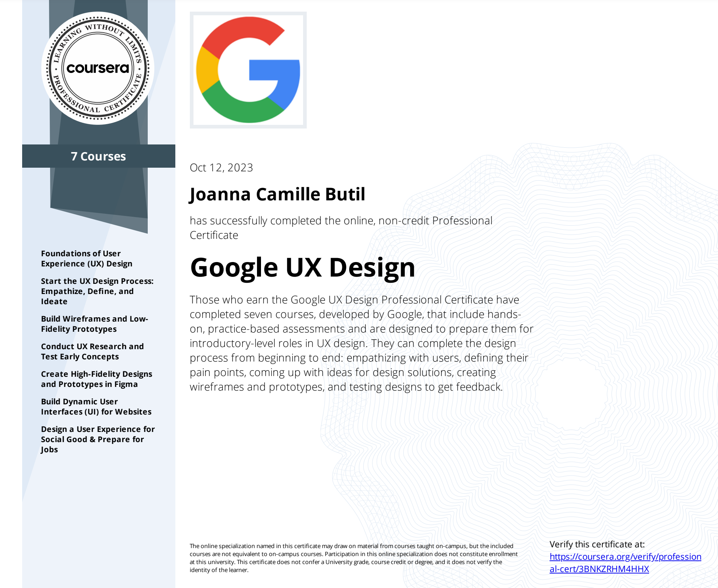Click the recipient name Joanna Camille Butil
This screenshot has width=718, height=588.
[x=277, y=194]
